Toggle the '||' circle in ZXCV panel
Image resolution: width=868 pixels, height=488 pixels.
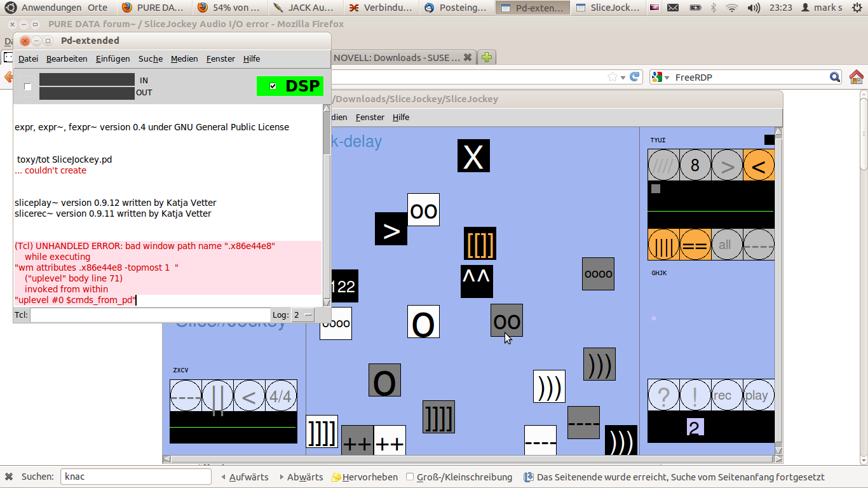217,395
